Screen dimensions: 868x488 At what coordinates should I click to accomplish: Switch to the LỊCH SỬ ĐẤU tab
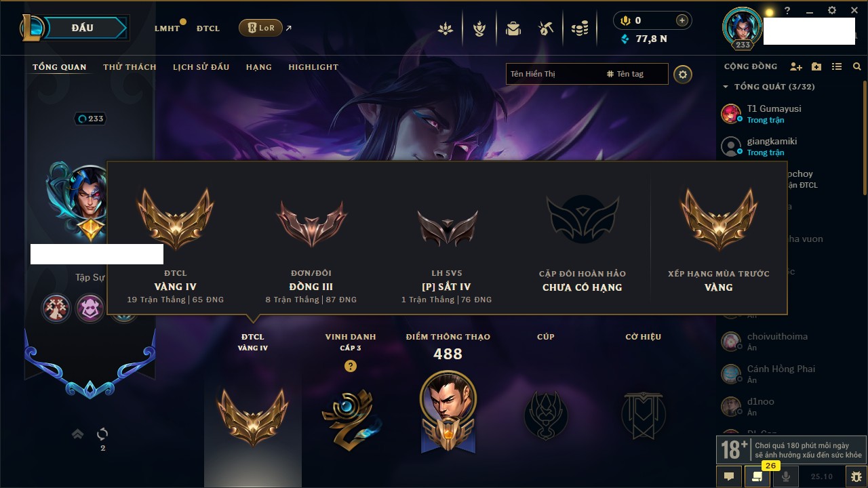201,67
